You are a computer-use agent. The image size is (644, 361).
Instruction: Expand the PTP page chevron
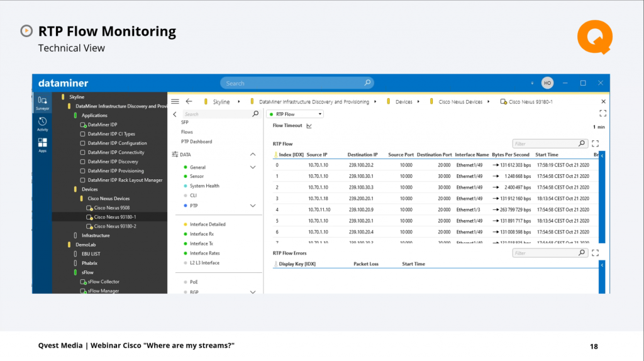(x=253, y=206)
